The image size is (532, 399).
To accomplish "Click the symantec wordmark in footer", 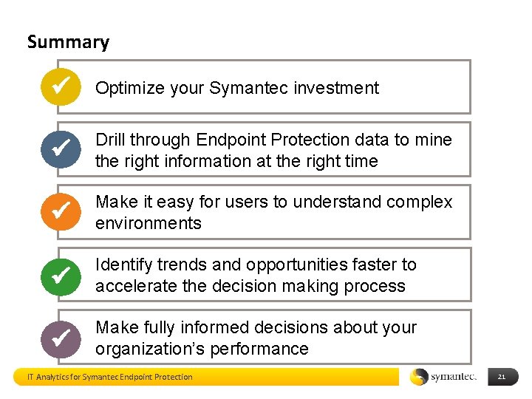I will (x=454, y=377).
